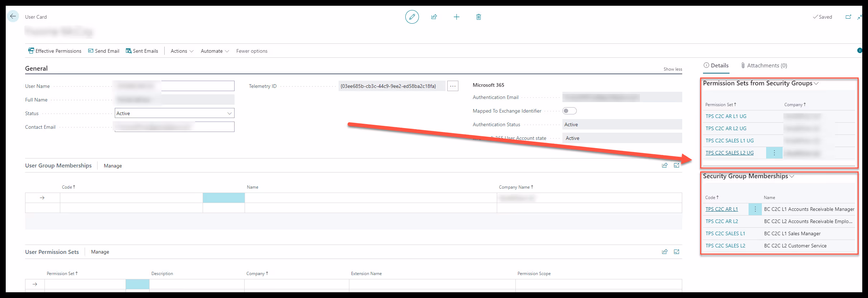Sort User Group Memberships by Code
Screen dimensions: 868x298
69,187
